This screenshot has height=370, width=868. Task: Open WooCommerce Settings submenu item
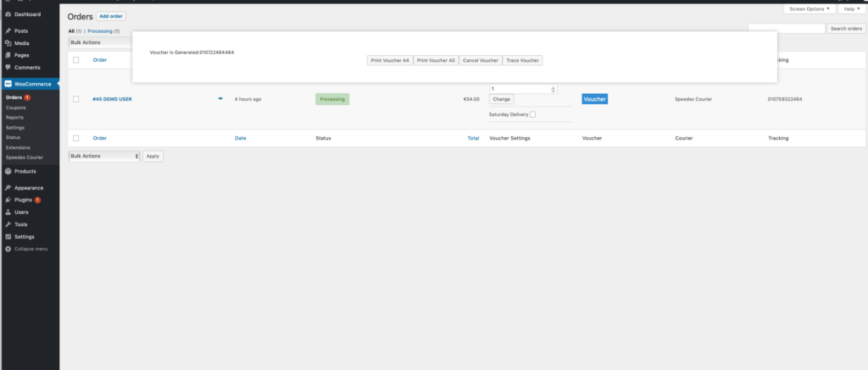click(15, 127)
